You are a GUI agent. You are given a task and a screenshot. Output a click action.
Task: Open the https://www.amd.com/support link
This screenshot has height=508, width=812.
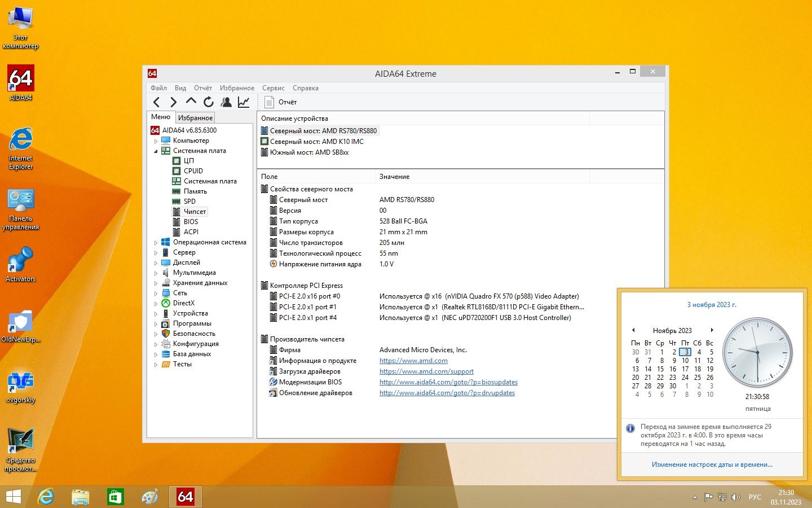point(426,371)
